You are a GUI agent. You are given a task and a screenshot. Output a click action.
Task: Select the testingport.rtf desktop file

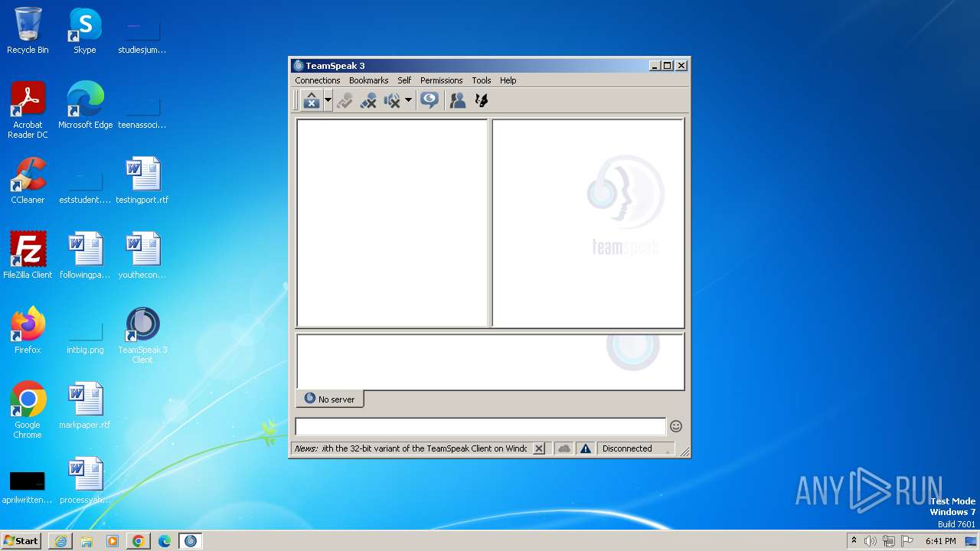tap(142, 181)
